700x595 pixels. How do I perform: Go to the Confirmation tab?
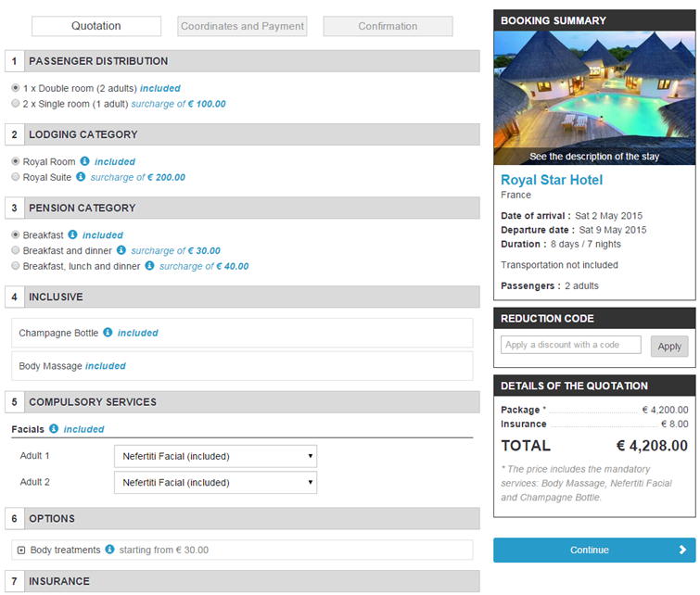388,26
